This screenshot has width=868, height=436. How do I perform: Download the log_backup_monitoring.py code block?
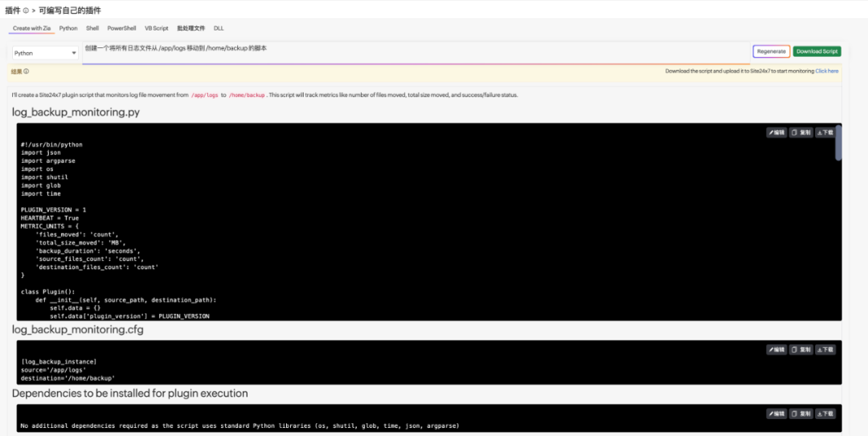[825, 132]
